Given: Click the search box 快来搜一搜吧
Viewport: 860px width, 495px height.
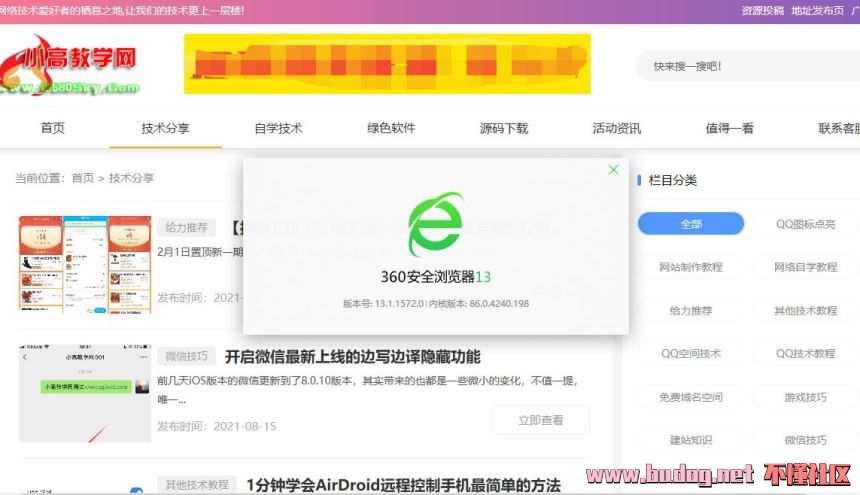Looking at the screenshot, I should (748, 66).
